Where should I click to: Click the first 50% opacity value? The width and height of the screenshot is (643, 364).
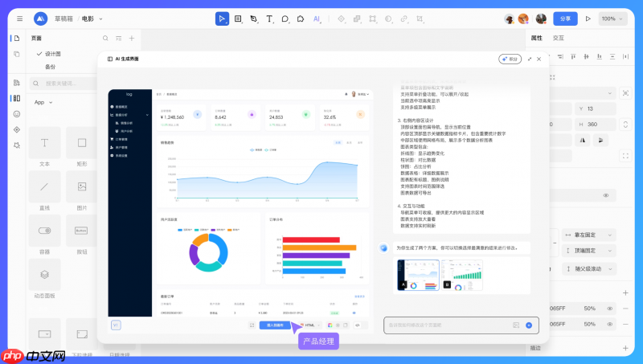click(590, 309)
